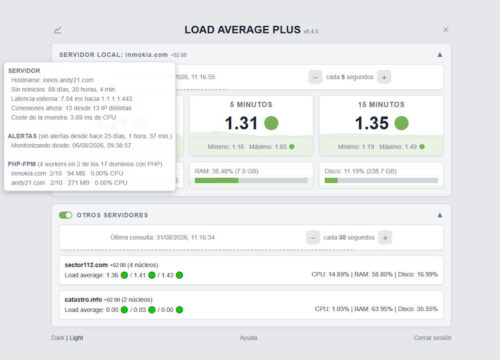Click the RAM 38.48% label
The image size is (500, 360).
[227, 171]
